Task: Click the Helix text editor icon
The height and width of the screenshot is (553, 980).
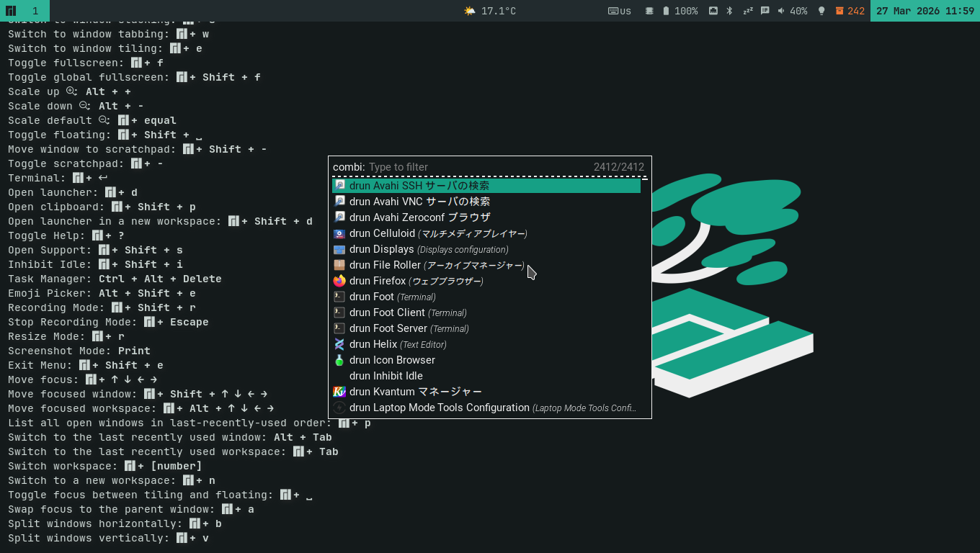Action: point(339,344)
